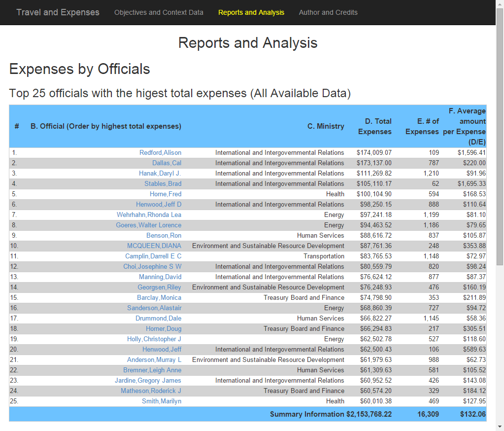504x431 pixels.
Task: Open Smith, Marilyn expense details
Action: pos(162,401)
